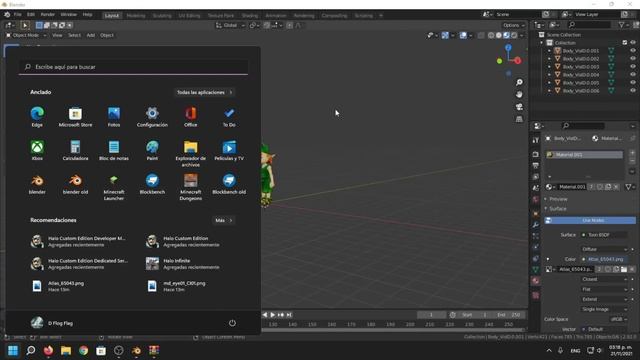Open Blockbench app from pinned apps
The width and height of the screenshot is (640, 360).
pyautogui.click(x=152, y=184)
